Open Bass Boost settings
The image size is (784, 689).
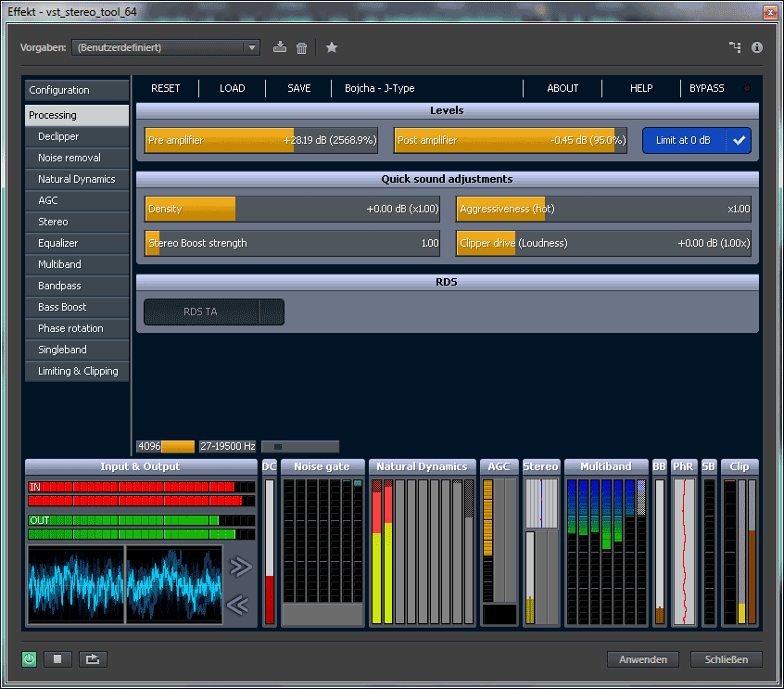77,307
